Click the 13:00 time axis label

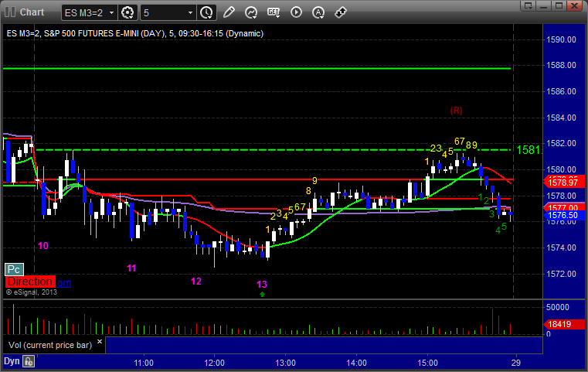pos(285,363)
